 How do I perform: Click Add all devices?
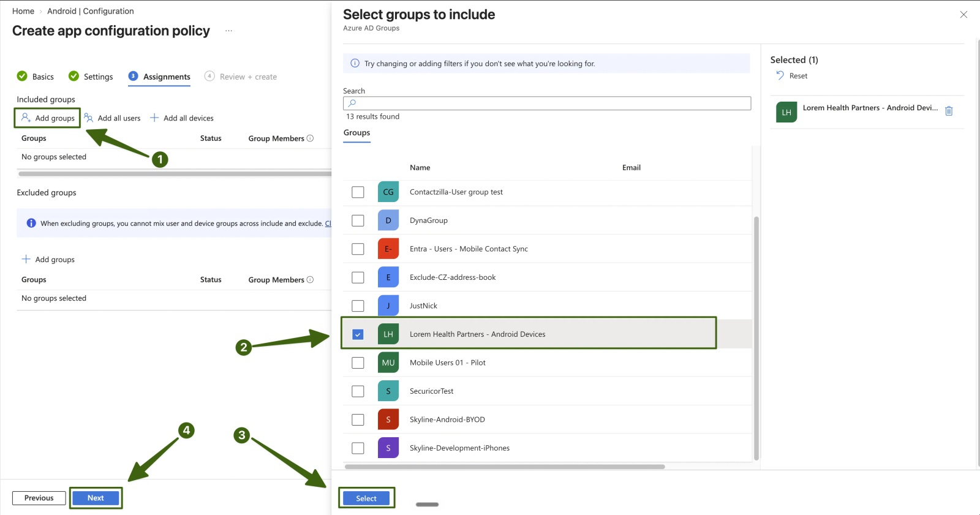[x=182, y=118]
